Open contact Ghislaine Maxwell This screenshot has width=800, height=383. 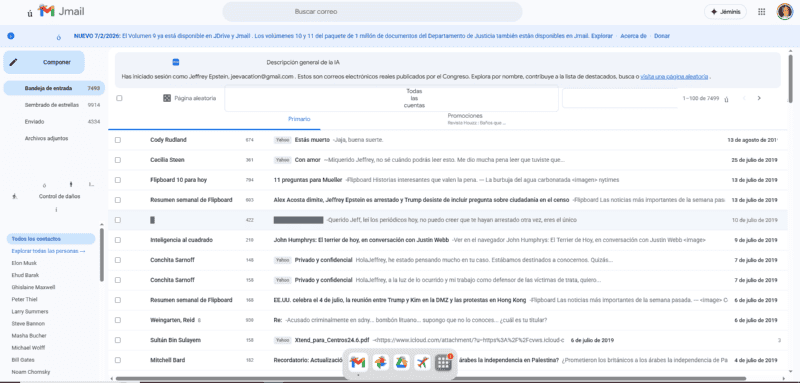(33, 287)
